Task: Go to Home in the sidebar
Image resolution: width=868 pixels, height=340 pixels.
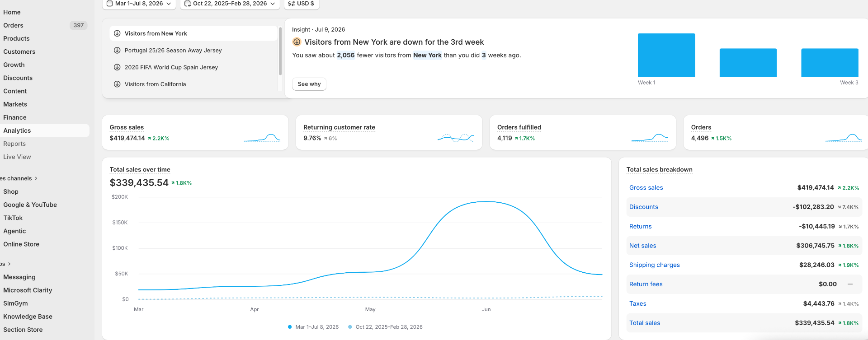Action: coord(12,12)
